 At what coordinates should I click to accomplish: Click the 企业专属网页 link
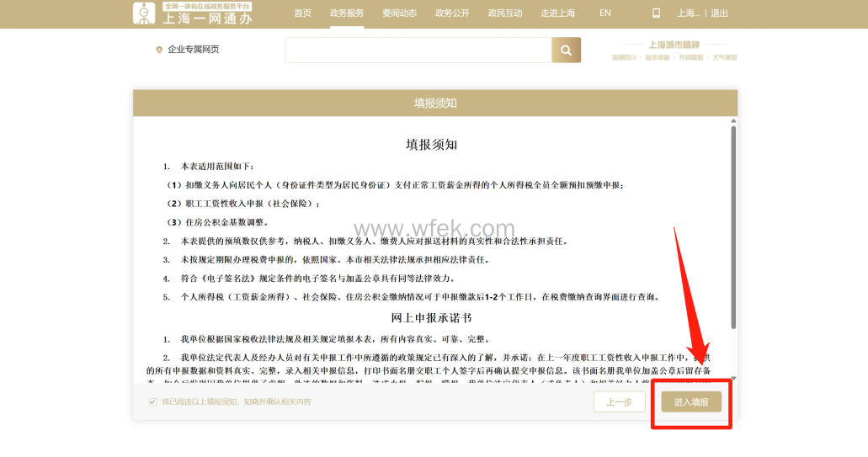pyautogui.click(x=194, y=50)
